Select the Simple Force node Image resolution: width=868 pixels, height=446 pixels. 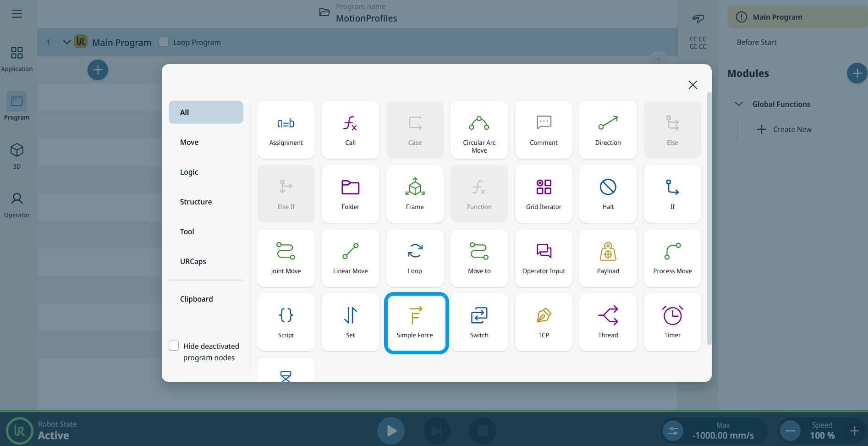click(415, 322)
